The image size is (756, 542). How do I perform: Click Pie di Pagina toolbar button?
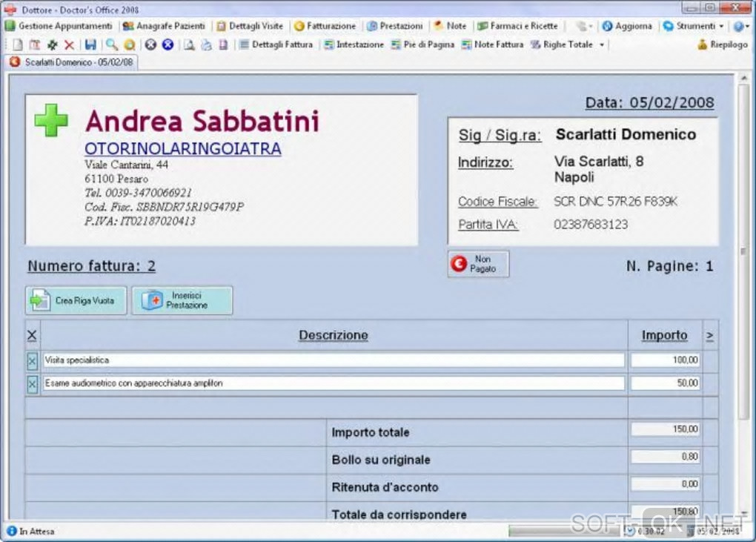(422, 44)
